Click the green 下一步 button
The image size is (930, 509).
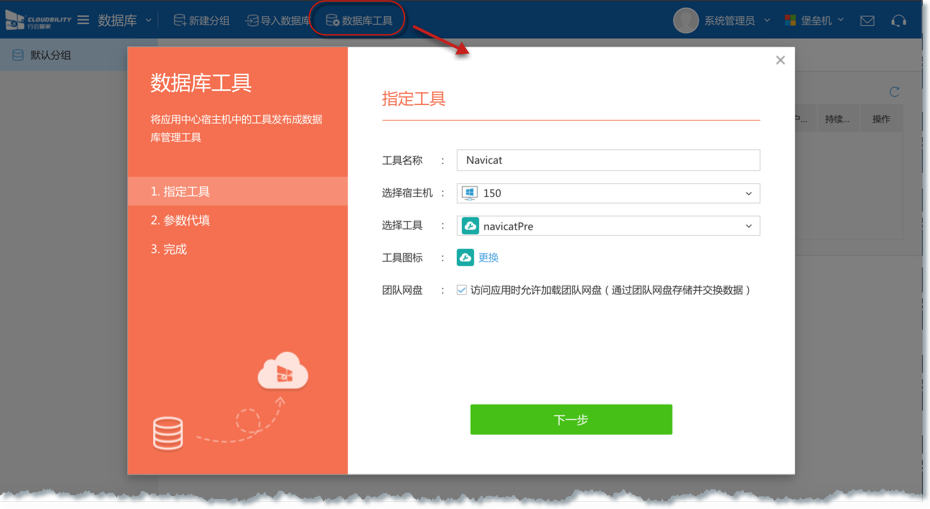(x=571, y=420)
